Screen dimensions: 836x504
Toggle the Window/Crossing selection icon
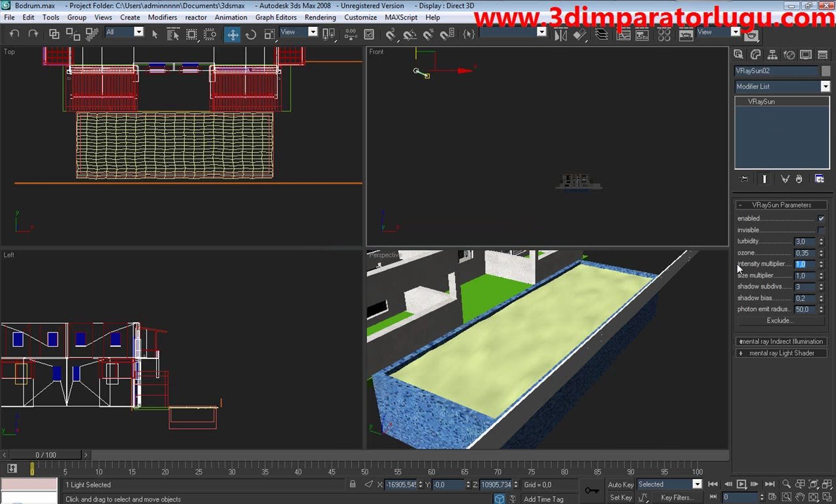pyautogui.click(x=210, y=34)
